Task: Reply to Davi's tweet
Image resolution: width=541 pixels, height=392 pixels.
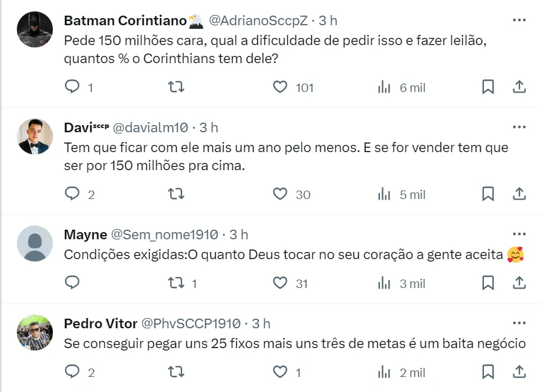Action: [72, 194]
